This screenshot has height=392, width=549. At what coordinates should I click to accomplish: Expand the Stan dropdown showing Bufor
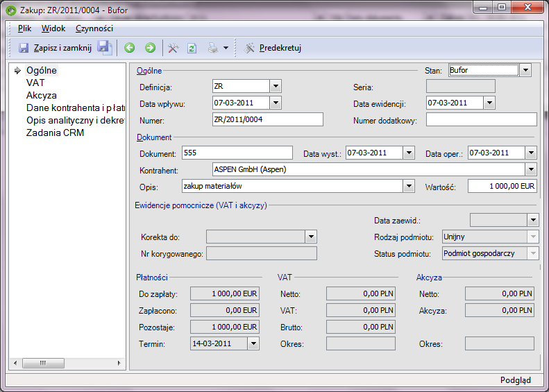pyautogui.click(x=525, y=70)
